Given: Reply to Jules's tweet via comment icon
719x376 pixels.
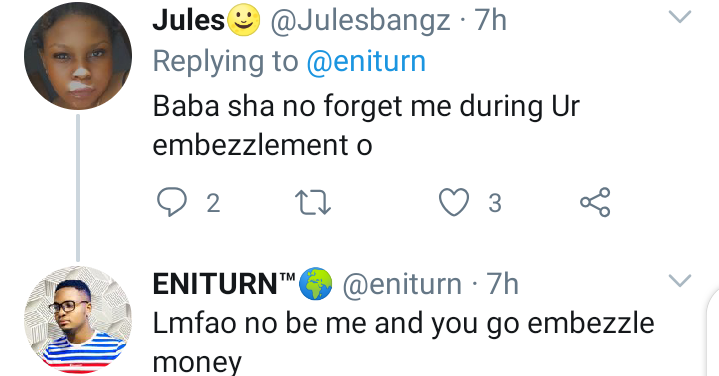Looking at the screenshot, I should click(x=172, y=202).
